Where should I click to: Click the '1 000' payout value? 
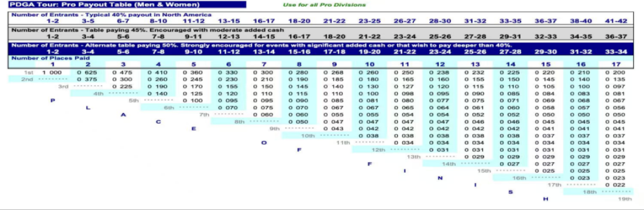pyautogui.click(x=53, y=72)
